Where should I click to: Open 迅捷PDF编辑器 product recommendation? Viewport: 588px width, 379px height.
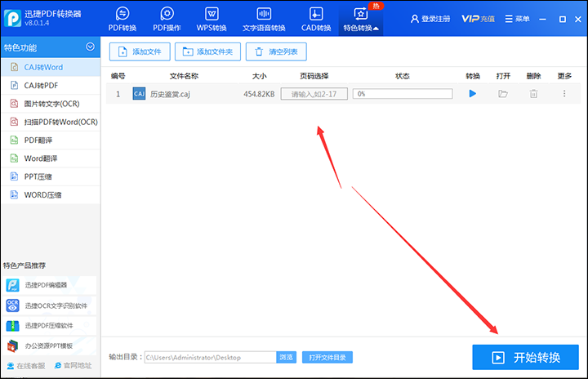click(x=51, y=285)
